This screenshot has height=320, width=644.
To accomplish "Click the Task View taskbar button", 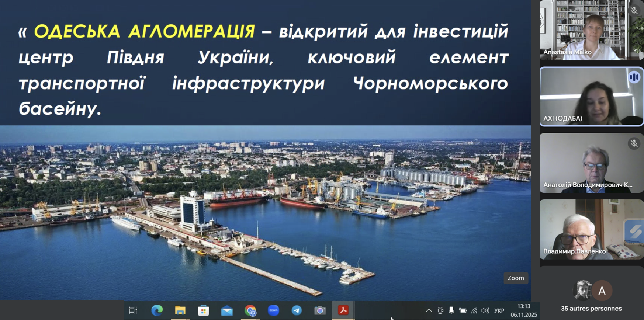I will (x=133, y=310).
